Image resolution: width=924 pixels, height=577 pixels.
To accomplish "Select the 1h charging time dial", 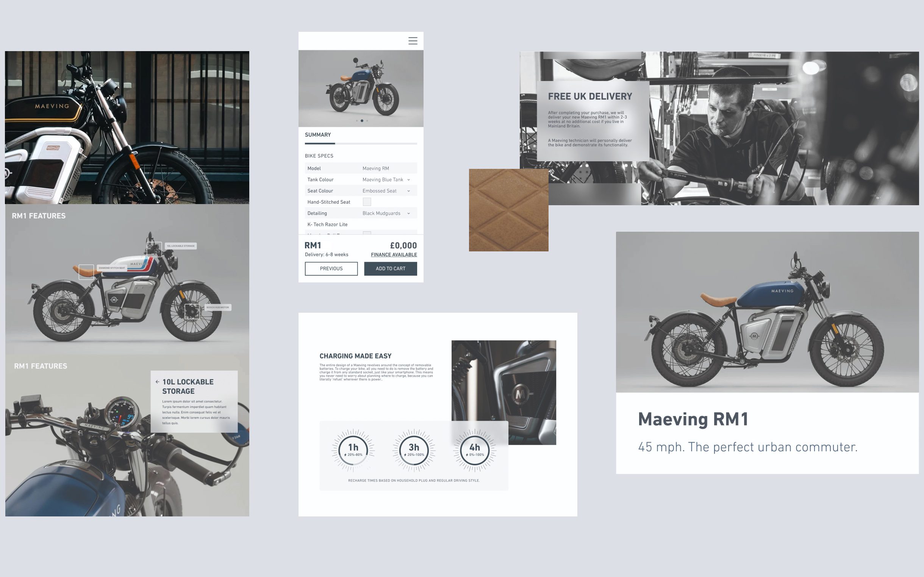I will coord(353,450).
